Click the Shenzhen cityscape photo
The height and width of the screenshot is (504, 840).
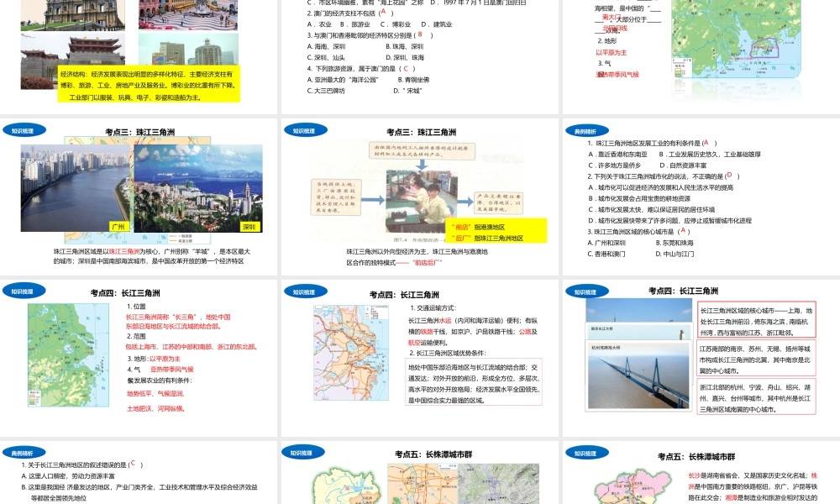pos(198,188)
